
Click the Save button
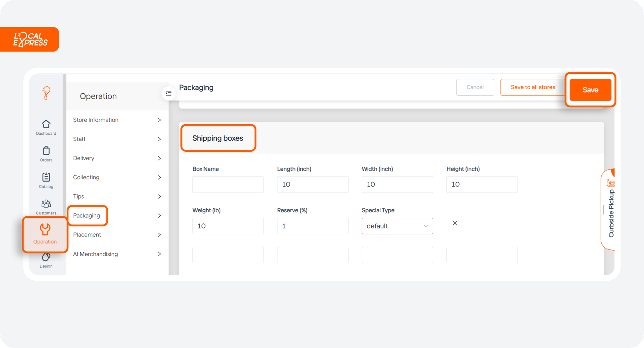590,90
